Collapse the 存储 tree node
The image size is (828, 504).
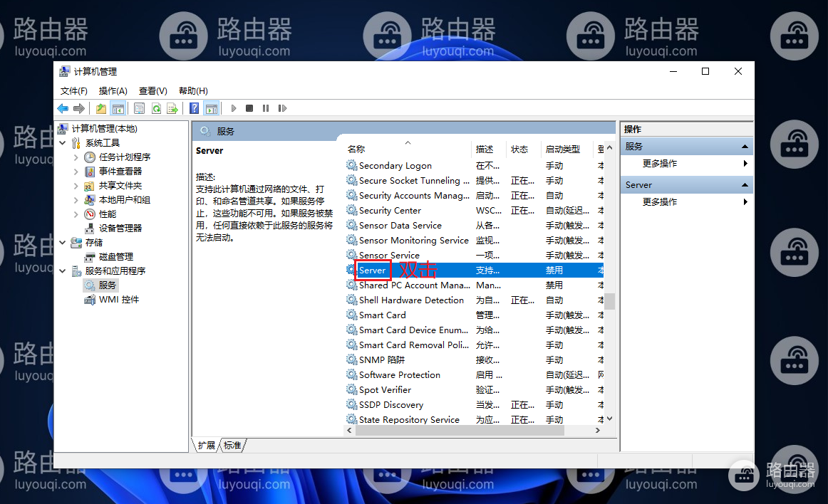click(62, 243)
